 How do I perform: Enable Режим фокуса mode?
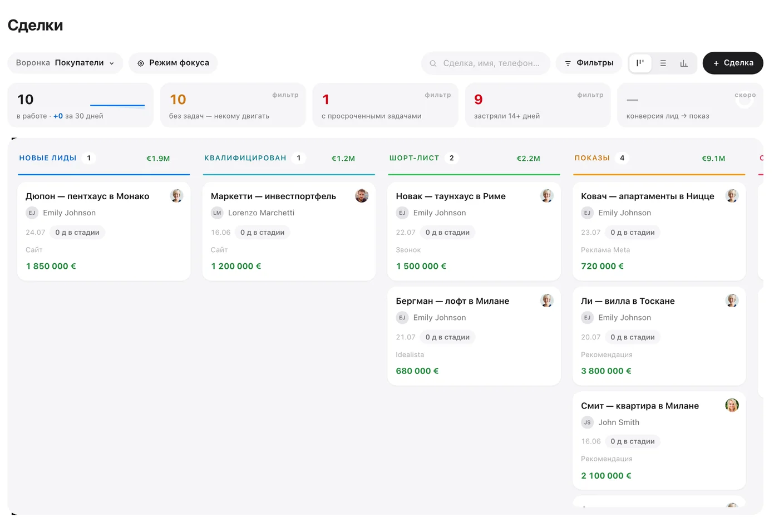(x=173, y=63)
